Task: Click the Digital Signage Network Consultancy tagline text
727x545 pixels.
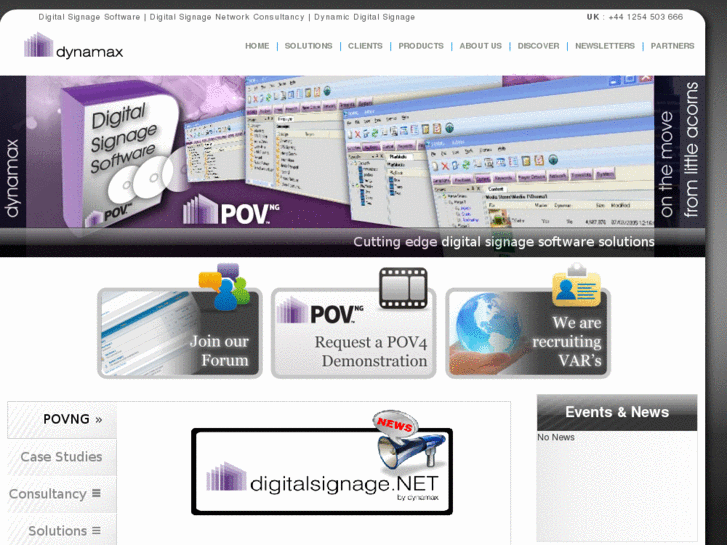Action: tap(227, 17)
